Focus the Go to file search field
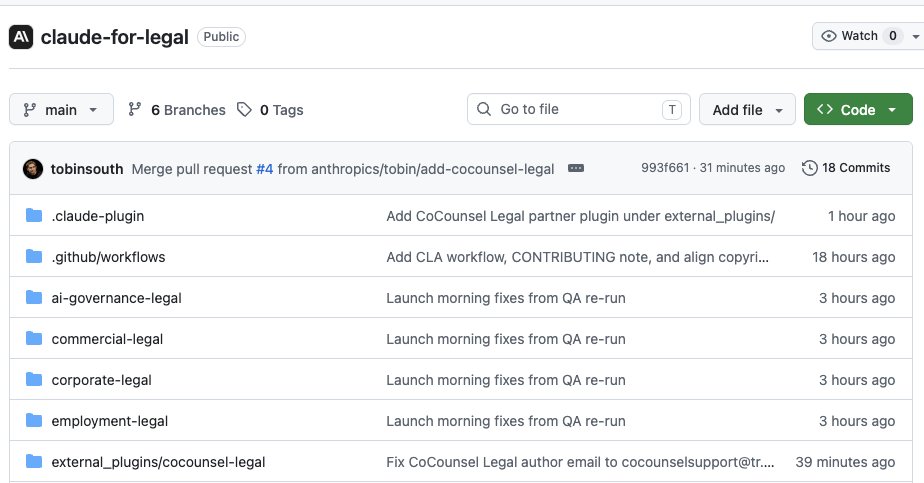 coord(579,109)
